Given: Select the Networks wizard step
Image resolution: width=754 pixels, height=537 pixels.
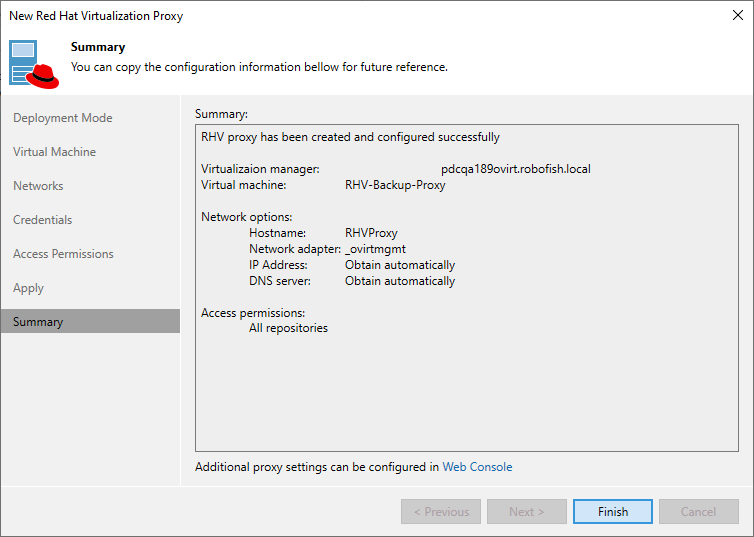Looking at the screenshot, I should click(38, 186).
